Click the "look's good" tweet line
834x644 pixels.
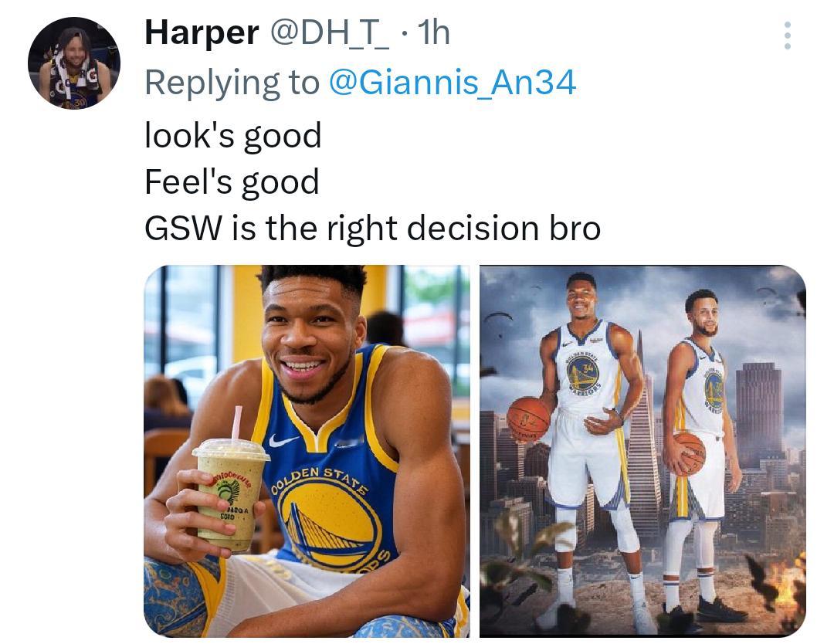[x=233, y=136]
